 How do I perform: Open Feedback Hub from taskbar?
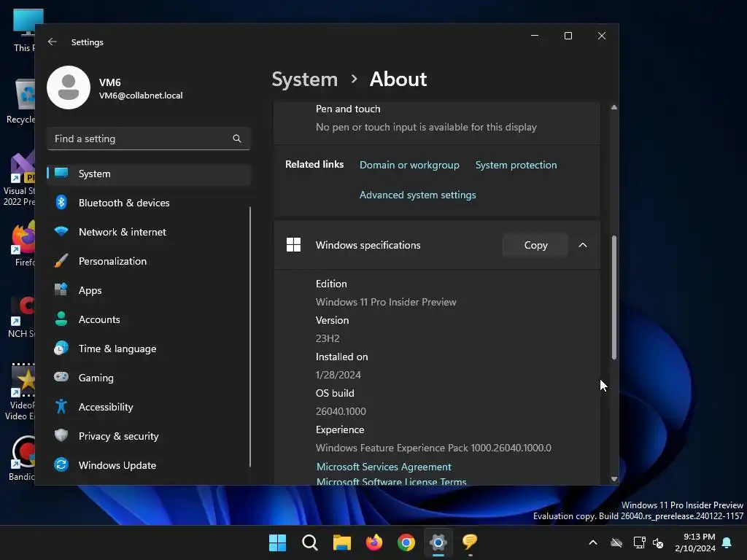471,542
